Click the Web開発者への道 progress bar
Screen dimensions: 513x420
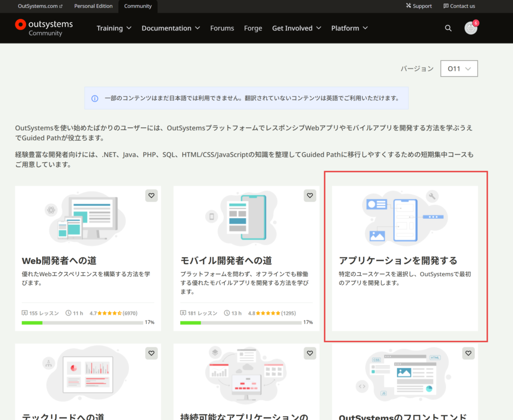point(82,322)
